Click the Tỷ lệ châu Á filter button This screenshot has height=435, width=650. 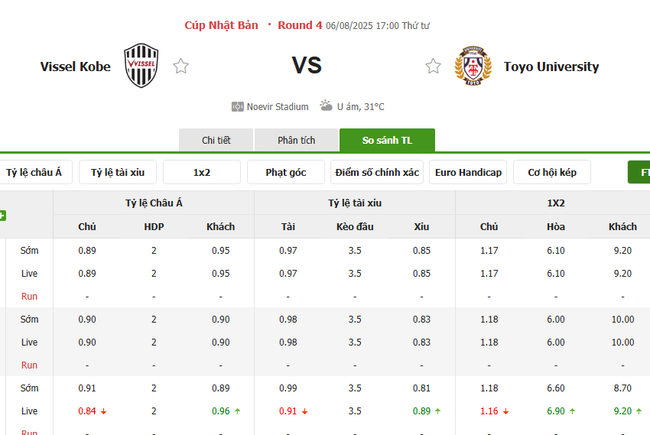click(x=34, y=172)
